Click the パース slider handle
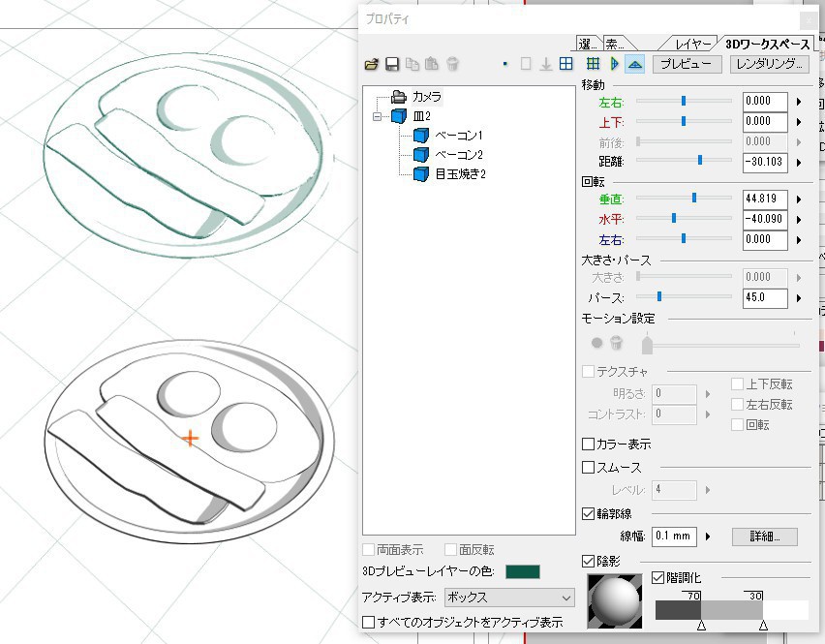Image resolution: width=825 pixels, height=644 pixels. [x=658, y=296]
